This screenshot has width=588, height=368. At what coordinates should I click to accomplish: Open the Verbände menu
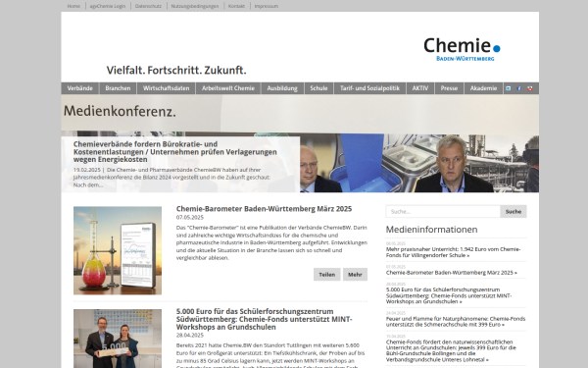(80, 88)
